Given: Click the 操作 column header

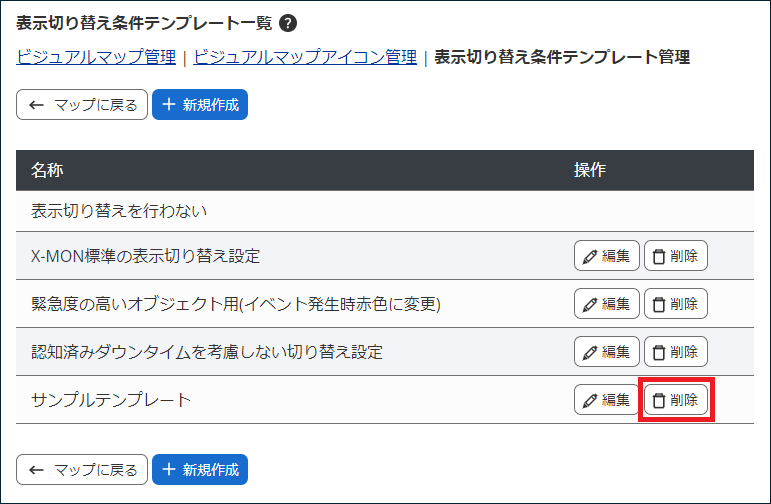Looking at the screenshot, I should [x=590, y=171].
